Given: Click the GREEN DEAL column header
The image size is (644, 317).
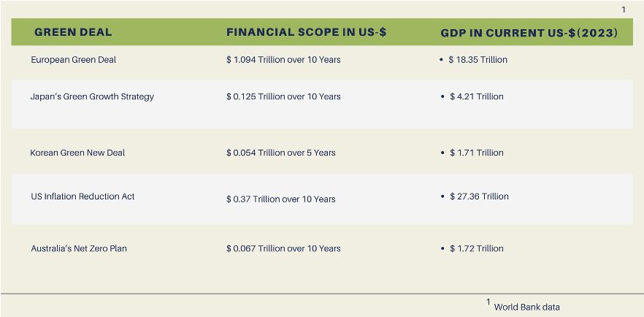Looking at the screenshot, I should pos(73,33).
